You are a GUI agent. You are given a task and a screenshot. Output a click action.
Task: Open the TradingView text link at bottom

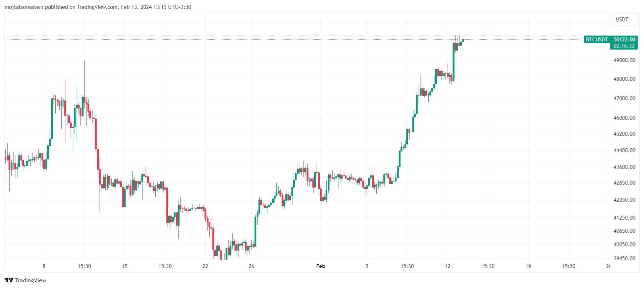click(31, 280)
